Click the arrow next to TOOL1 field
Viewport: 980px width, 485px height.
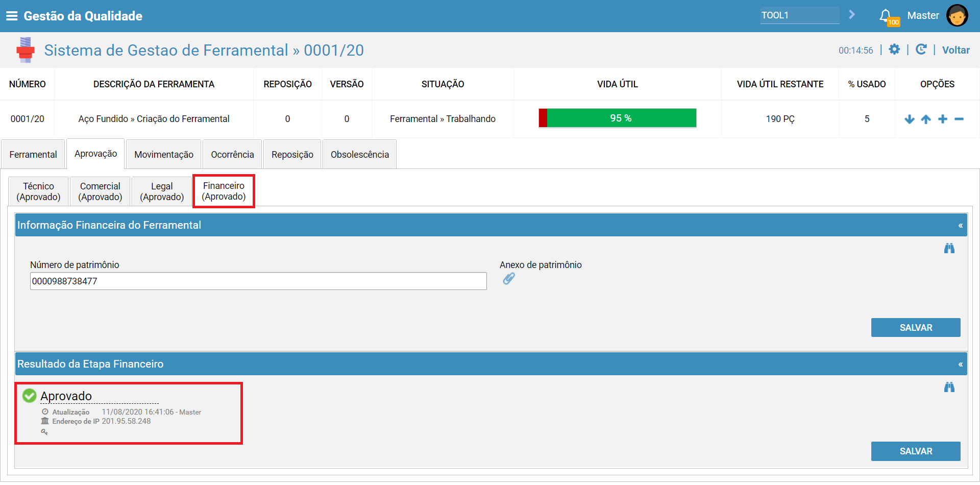coord(852,15)
